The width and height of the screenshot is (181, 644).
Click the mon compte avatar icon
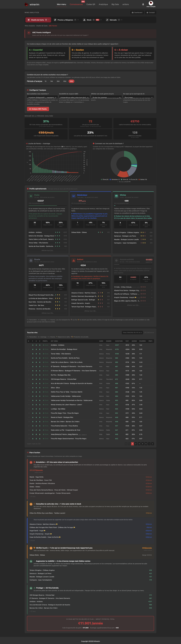[151, 3]
